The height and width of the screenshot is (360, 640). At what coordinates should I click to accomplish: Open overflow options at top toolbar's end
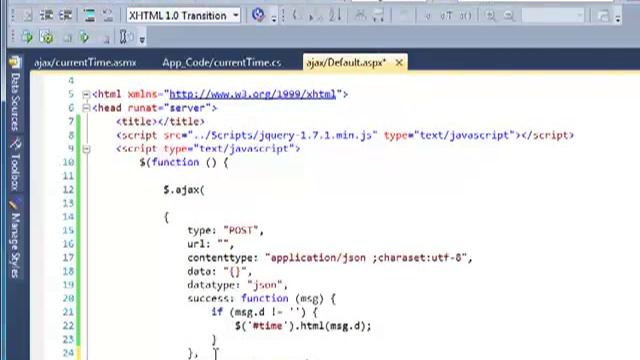click(x=618, y=18)
